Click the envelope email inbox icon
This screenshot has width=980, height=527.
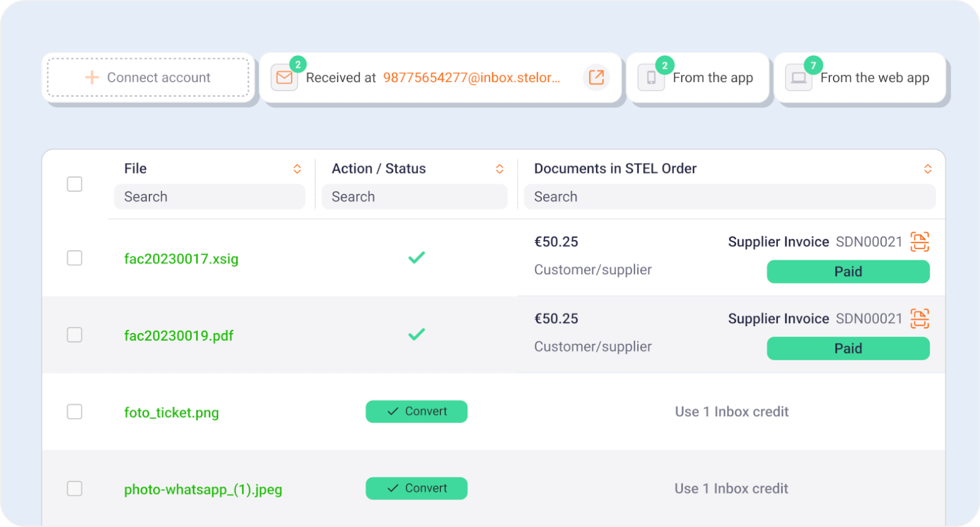coord(284,78)
